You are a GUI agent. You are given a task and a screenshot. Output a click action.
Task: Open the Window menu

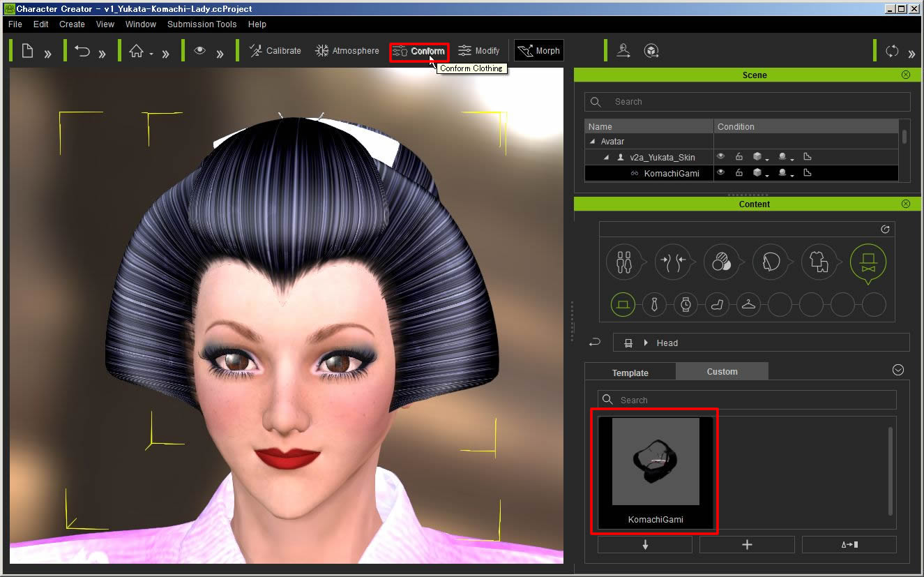tap(141, 24)
